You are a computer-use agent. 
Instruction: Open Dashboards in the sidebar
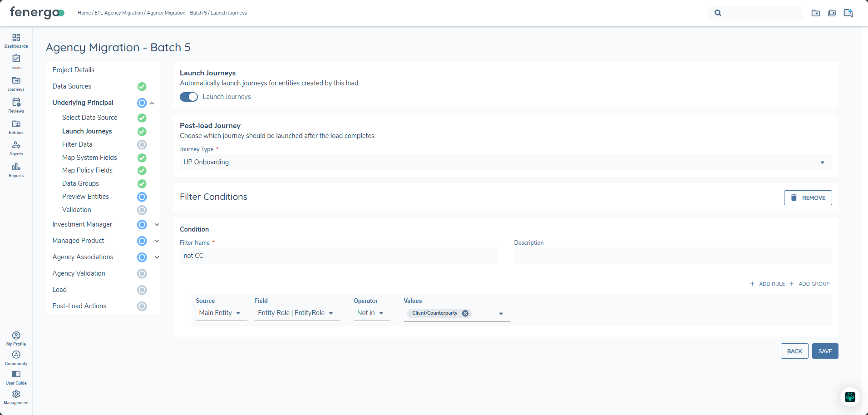point(16,40)
